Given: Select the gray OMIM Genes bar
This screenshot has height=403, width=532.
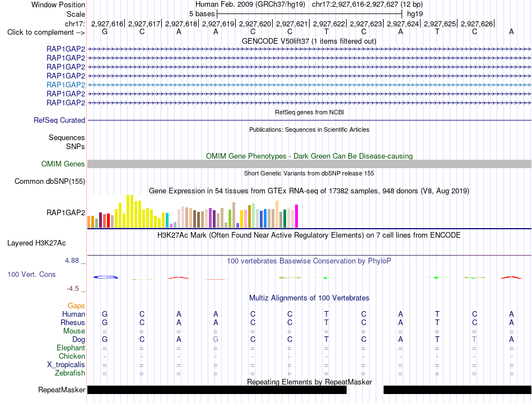Looking at the screenshot, I should [310, 164].
